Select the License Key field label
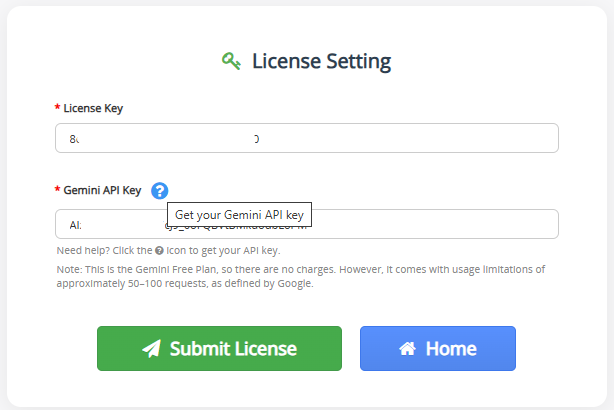Image resolution: width=614 pixels, height=410 pixels. 93,108
